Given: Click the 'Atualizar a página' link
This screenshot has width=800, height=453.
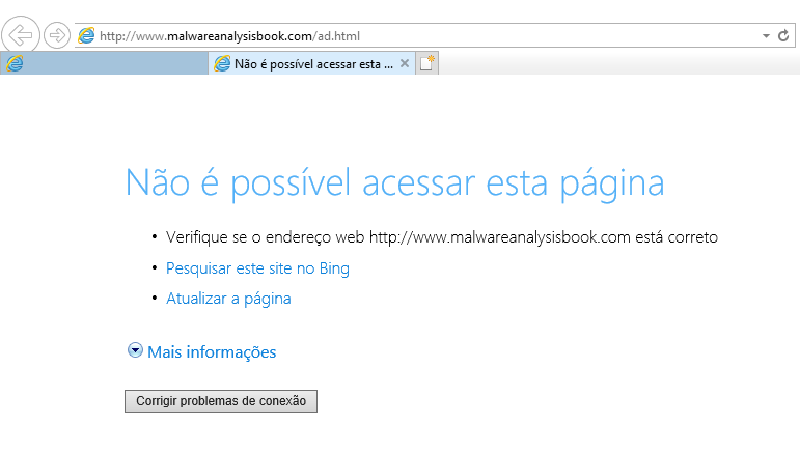Looking at the screenshot, I should tap(228, 298).
